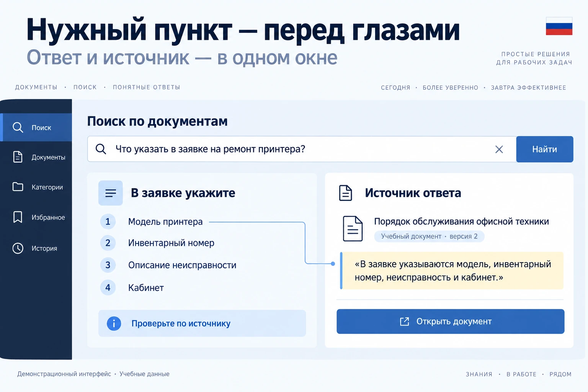The image size is (588, 392).
Task: Open Порядок обслуживания офисной техники document title
Action: pyautogui.click(x=461, y=221)
